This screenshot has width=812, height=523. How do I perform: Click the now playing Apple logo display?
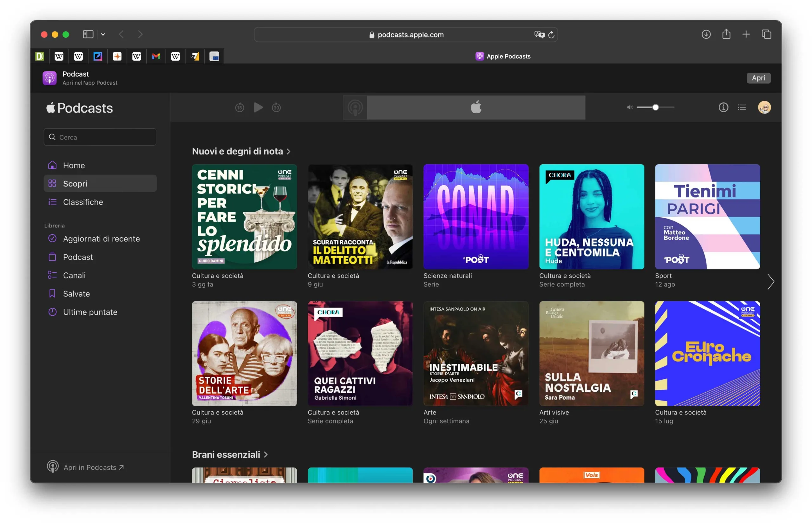476,107
